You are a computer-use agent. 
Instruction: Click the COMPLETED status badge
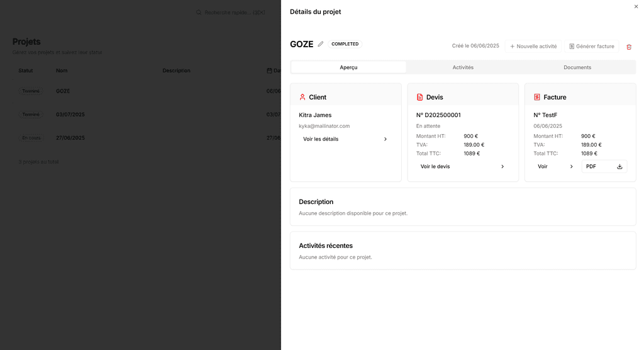(x=345, y=44)
